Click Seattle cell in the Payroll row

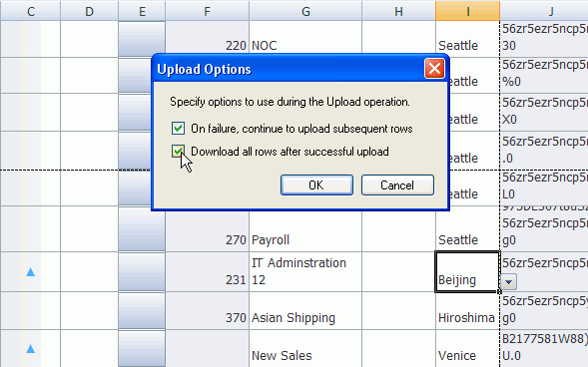point(467,229)
